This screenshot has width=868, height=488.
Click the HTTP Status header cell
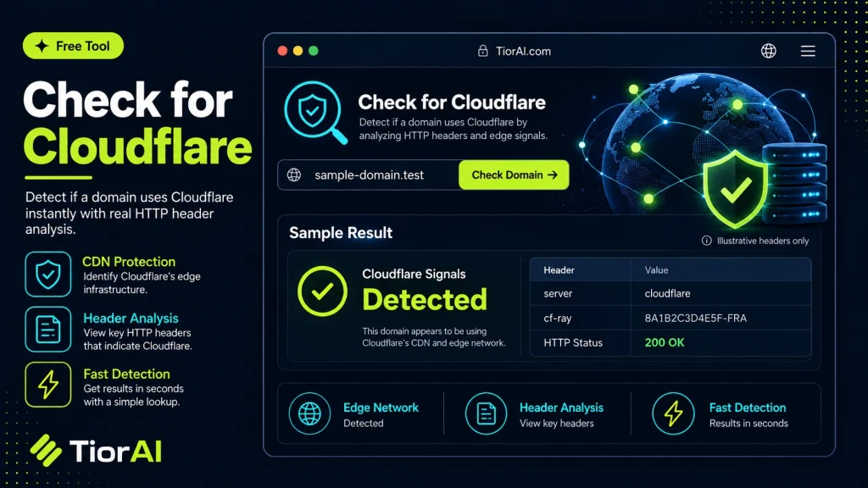(580, 343)
